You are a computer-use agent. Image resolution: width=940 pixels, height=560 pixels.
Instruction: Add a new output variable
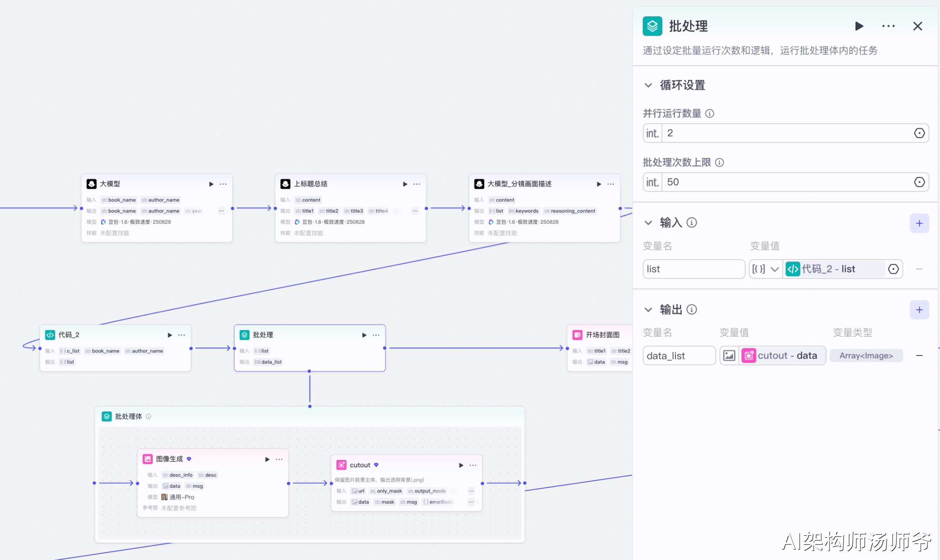click(919, 310)
